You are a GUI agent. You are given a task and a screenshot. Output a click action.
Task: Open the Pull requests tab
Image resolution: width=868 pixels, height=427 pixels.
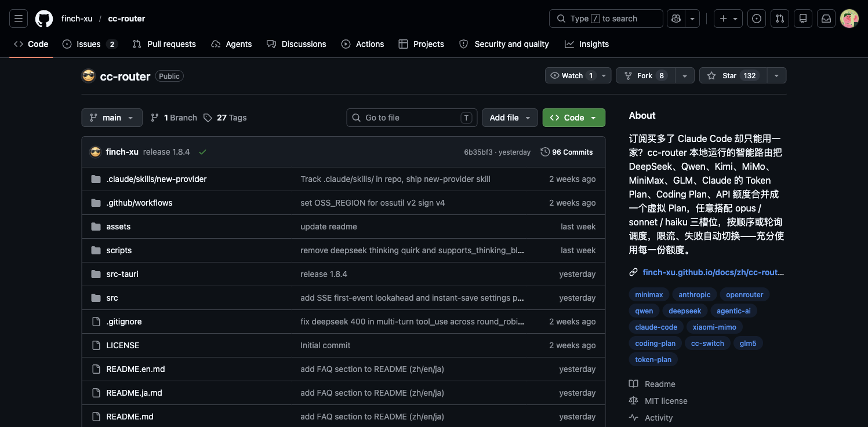pyautogui.click(x=164, y=44)
